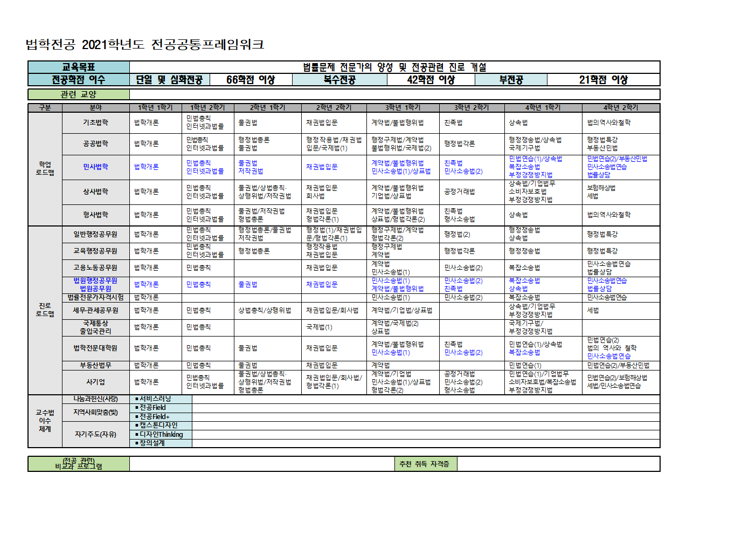
Task: Click the 나눔과헌신(사랑) cell
Action: (x=95, y=399)
